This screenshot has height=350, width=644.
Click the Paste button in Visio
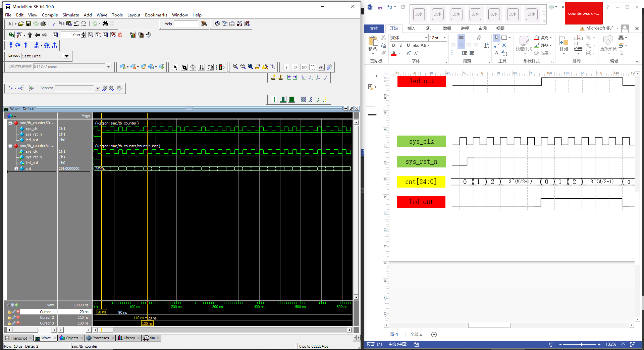373,45
